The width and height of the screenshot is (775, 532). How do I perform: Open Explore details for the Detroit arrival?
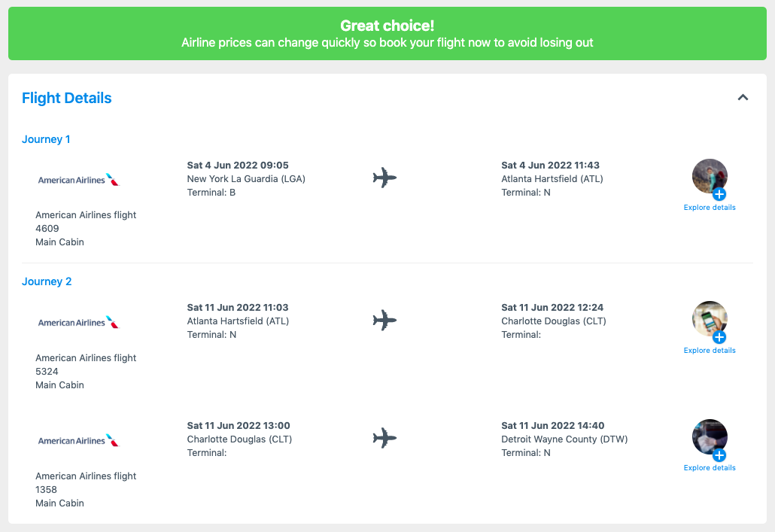pos(710,468)
